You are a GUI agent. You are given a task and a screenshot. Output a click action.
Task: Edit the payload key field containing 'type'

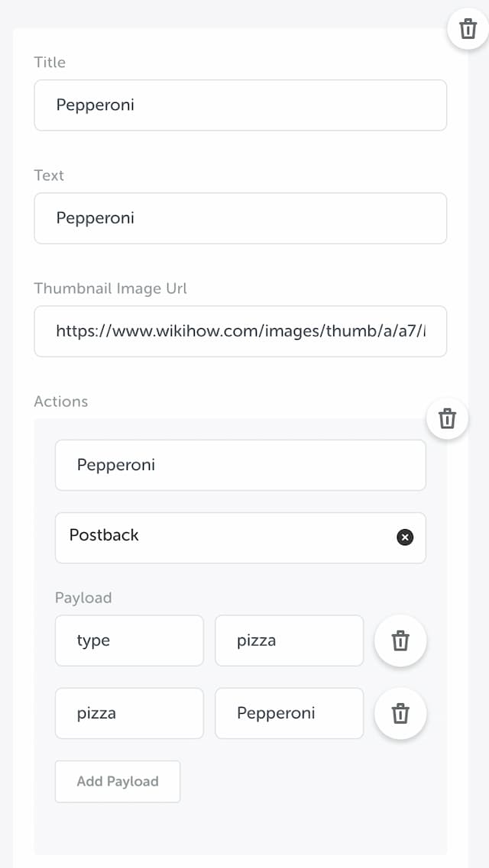click(129, 641)
